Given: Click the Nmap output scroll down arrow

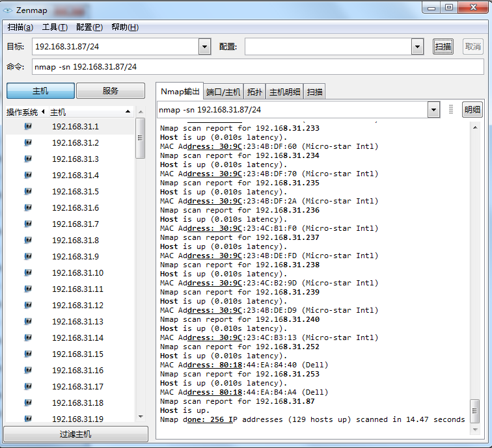Looking at the screenshot, I should click(475, 430).
